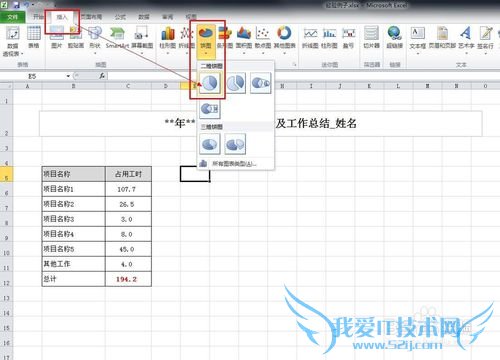Screen dimensions: 500x360
Task: Click the Undo icon in Quick Access toolbar
Action: pos(26,5)
